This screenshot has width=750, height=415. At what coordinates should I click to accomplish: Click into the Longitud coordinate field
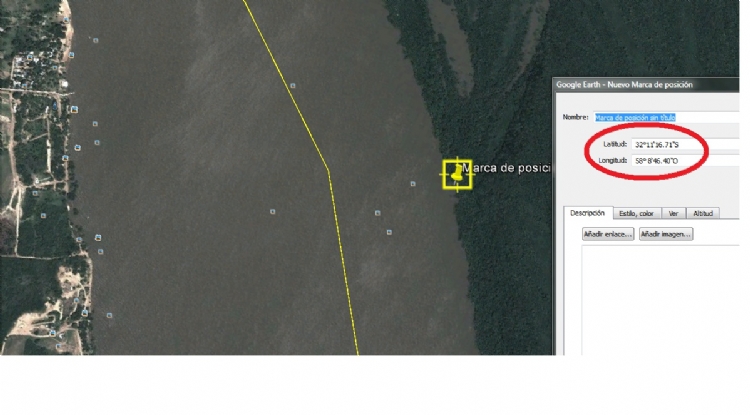(685, 161)
